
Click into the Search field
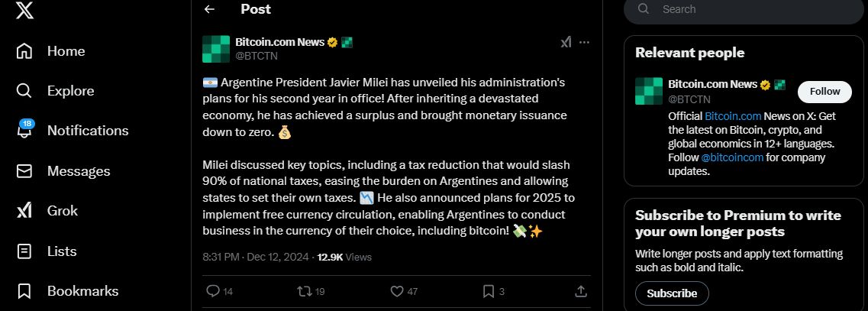[x=744, y=9]
